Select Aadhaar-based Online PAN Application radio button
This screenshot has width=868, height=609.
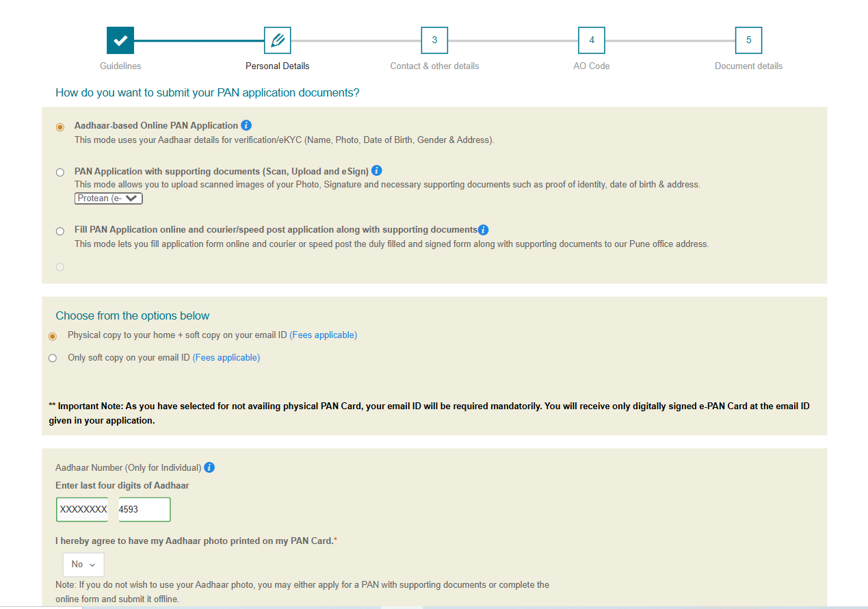point(60,127)
